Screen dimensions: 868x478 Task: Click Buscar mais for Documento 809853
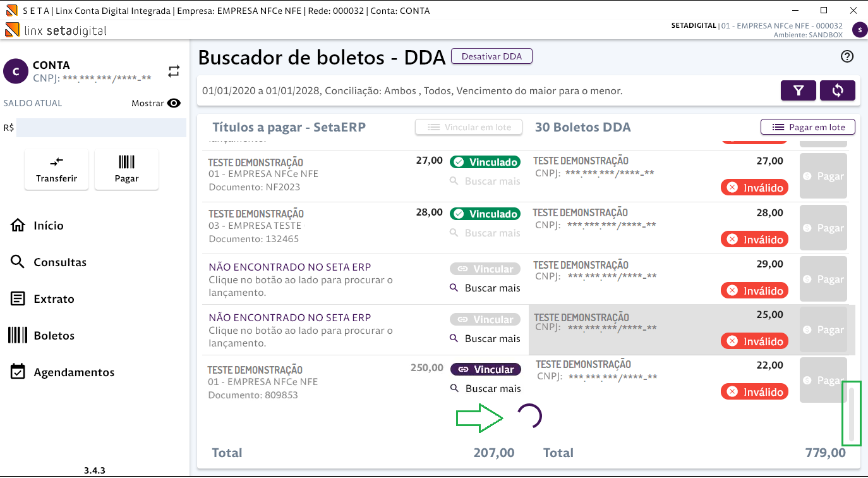pyautogui.click(x=485, y=388)
